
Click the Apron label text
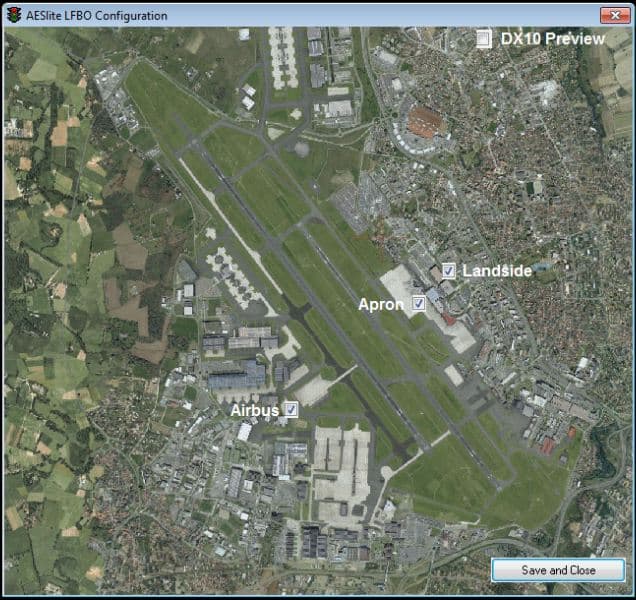pyautogui.click(x=381, y=304)
